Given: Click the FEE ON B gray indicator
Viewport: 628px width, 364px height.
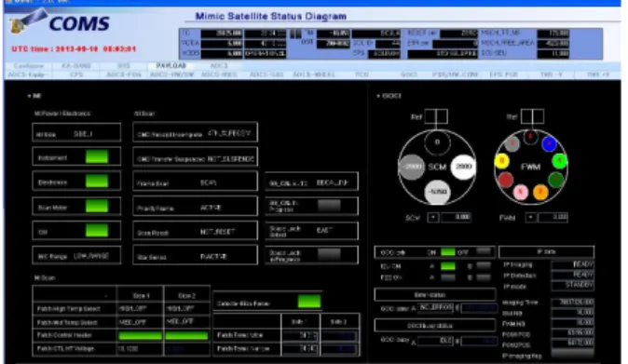Looking at the screenshot, I should point(484,276).
